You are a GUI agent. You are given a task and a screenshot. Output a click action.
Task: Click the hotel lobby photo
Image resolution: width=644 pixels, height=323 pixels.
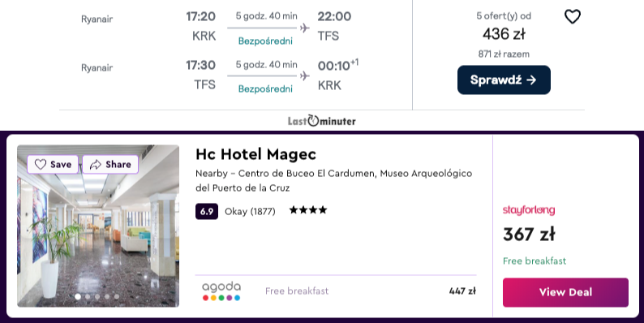tap(98, 226)
